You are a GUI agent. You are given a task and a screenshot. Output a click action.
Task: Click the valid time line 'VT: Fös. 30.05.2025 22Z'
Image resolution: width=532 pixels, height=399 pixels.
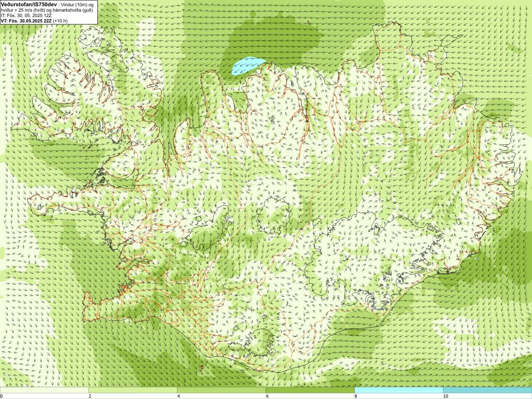coord(26,21)
